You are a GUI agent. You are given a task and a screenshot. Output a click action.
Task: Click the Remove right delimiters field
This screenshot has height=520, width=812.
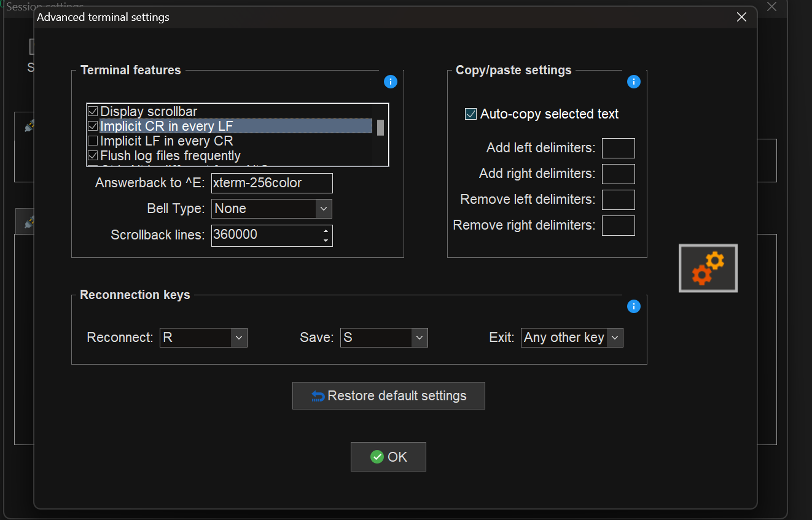[x=618, y=226]
